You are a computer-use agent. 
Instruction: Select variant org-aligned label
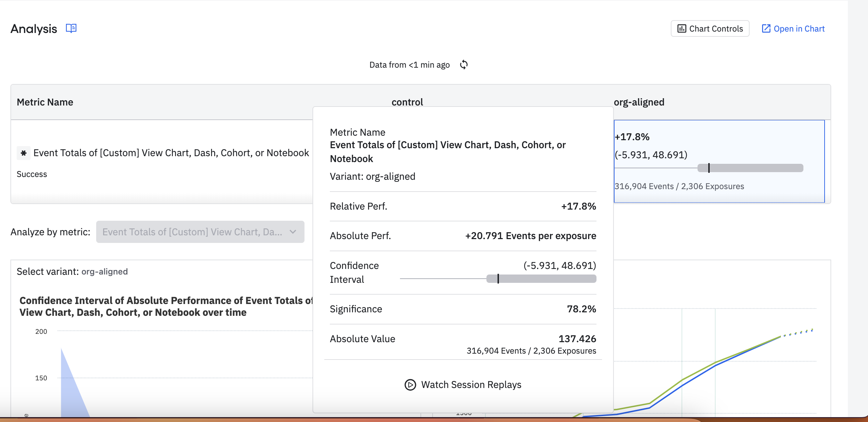(x=104, y=271)
